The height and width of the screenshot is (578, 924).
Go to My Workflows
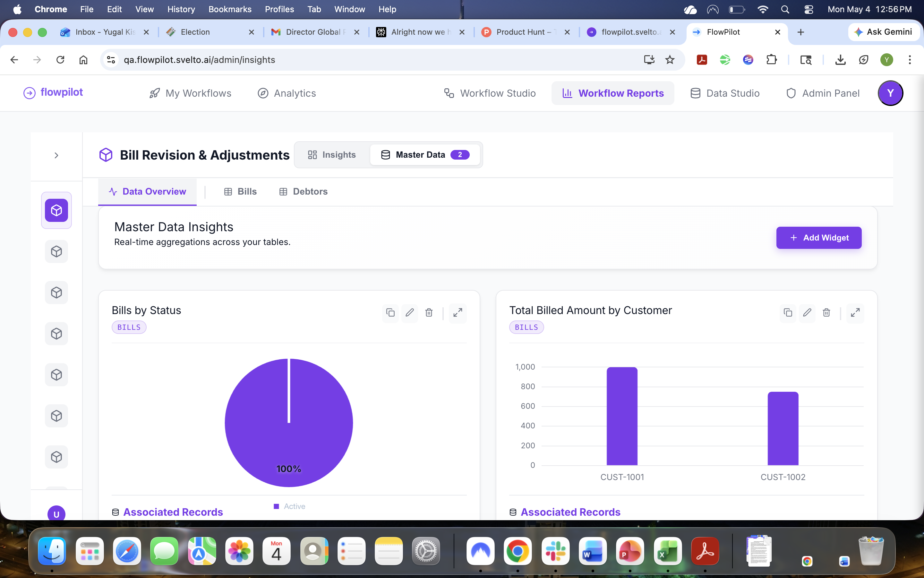(191, 93)
